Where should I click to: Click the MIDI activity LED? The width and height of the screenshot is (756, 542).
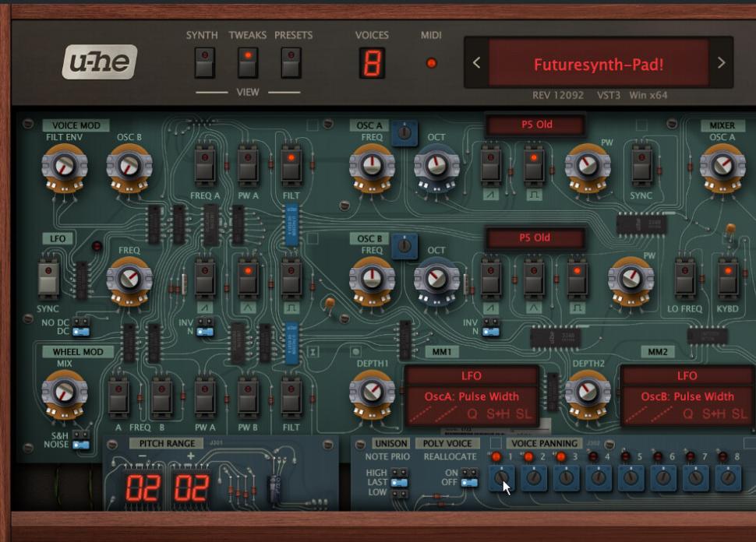coord(432,63)
